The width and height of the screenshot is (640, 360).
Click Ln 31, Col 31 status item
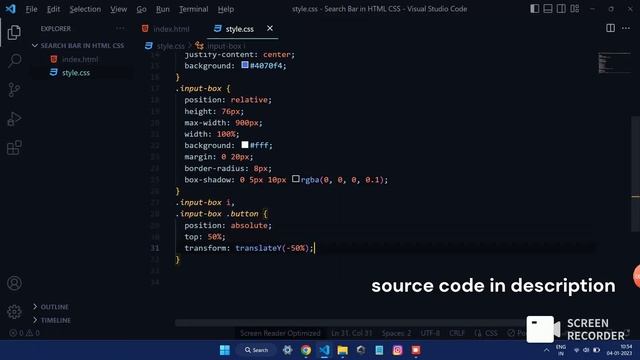pyautogui.click(x=351, y=333)
